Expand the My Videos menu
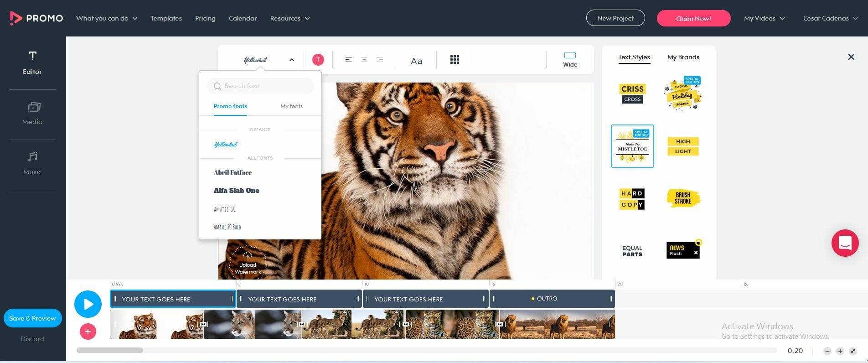868x363 pixels. point(765,18)
